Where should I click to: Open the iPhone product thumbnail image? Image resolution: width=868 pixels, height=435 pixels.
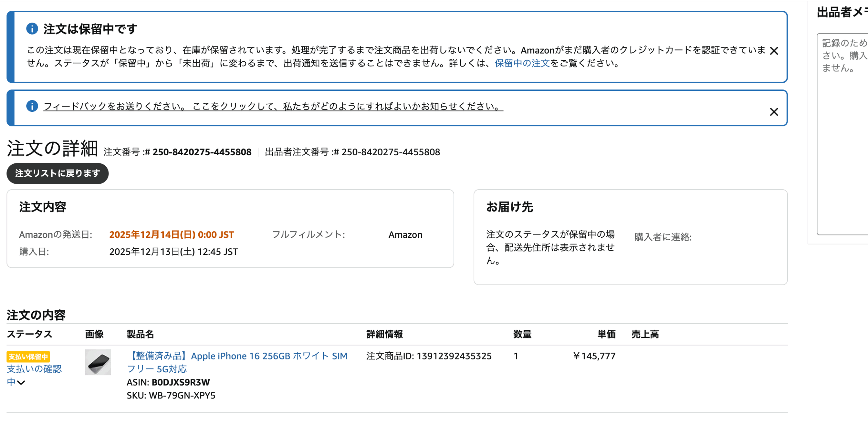coord(98,362)
